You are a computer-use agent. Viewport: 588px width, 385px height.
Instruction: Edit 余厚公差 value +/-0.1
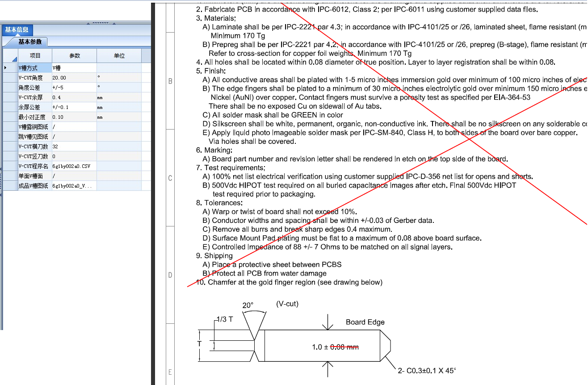pos(74,107)
